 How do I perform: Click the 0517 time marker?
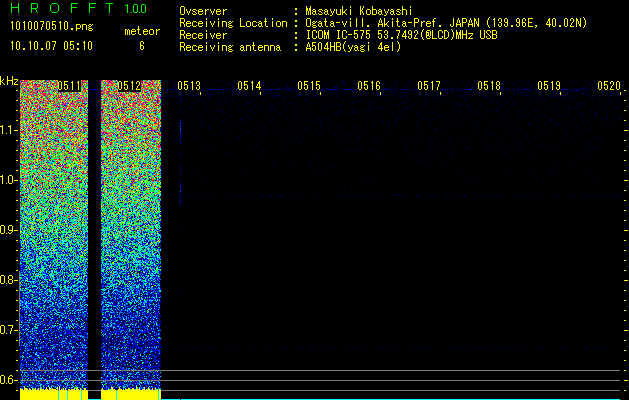429,86
